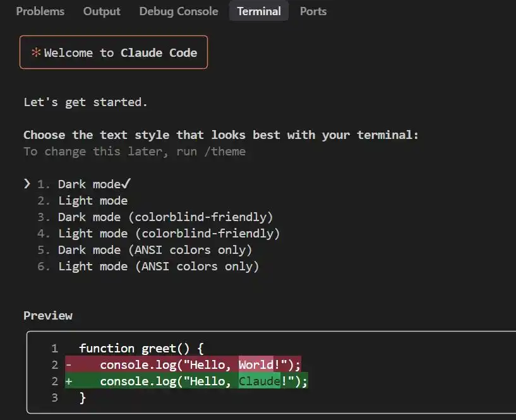Click the closing brace on line 3
This screenshot has height=420, width=516.
point(82,398)
